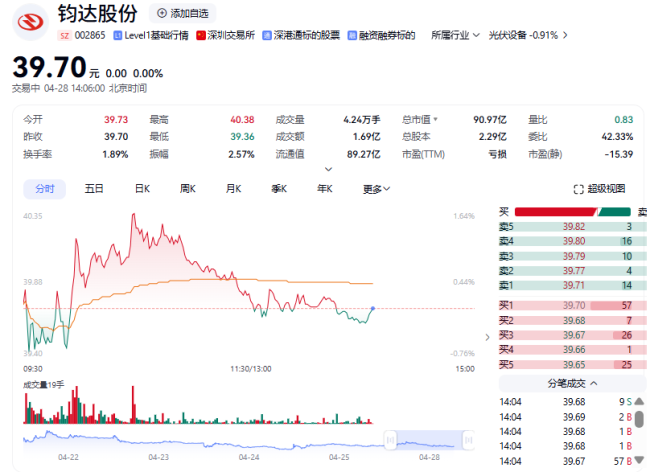Image resolution: width=650 pixels, height=472 pixels.
Task: Click the 卖5 row at 39.82
Action: click(x=572, y=227)
